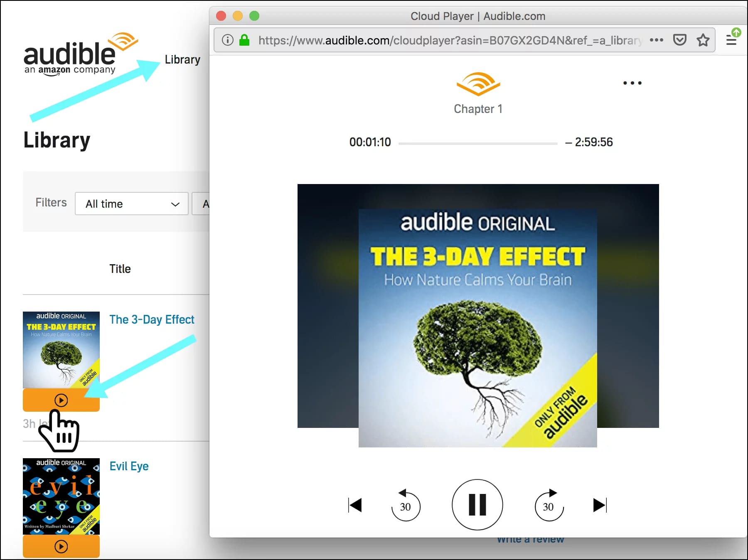Viewport: 748px width, 560px height.
Task: Open The 3-Day Effect title link
Action: point(152,319)
